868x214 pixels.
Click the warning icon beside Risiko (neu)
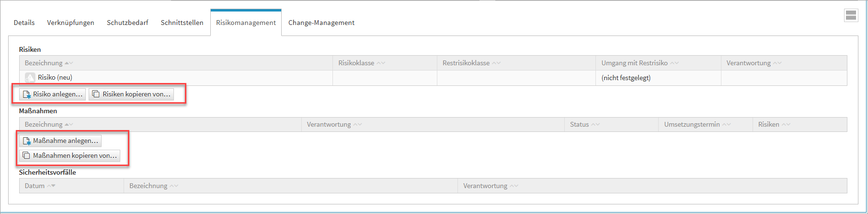point(30,78)
